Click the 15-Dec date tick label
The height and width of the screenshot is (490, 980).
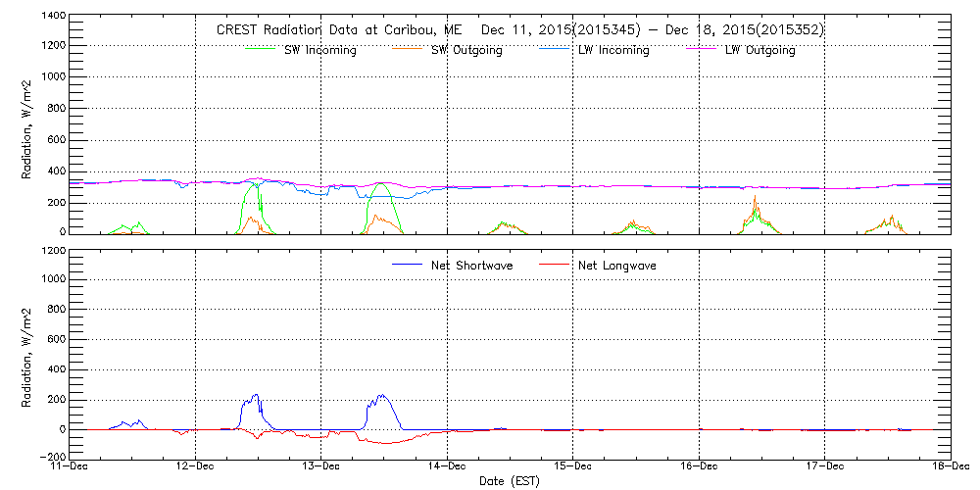click(x=573, y=466)
